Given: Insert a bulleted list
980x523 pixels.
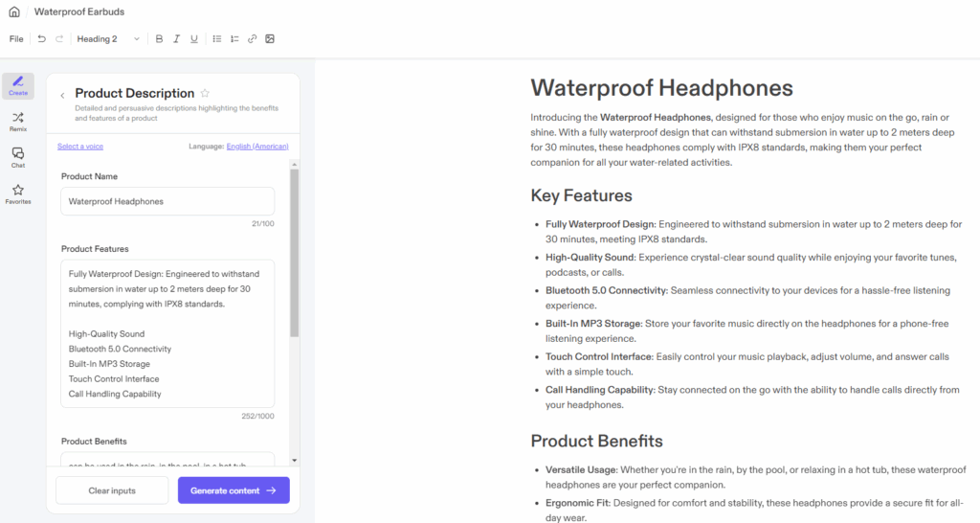Looking at the screenshot, I should 217,38.
